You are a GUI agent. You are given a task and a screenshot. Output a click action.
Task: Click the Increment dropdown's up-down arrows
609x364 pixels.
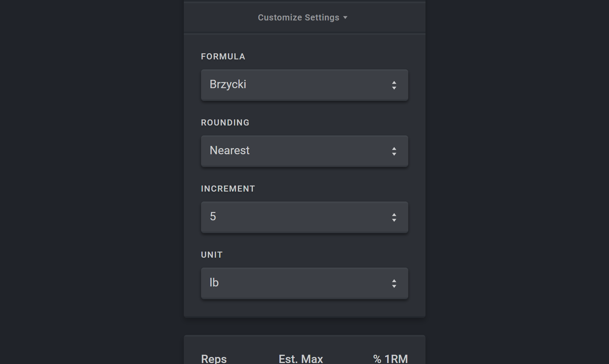(x=394, y=217)
